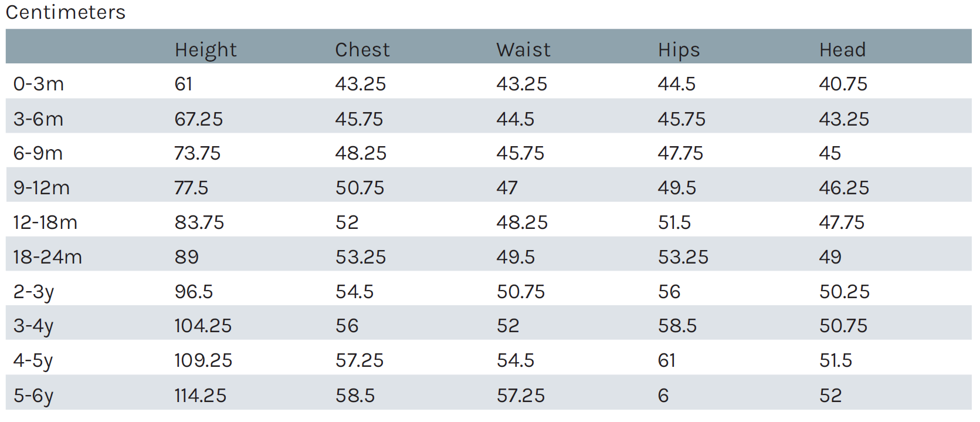Click the 3-6m size row label
This screenshot has width=980, height=422.
pos(39,119)
